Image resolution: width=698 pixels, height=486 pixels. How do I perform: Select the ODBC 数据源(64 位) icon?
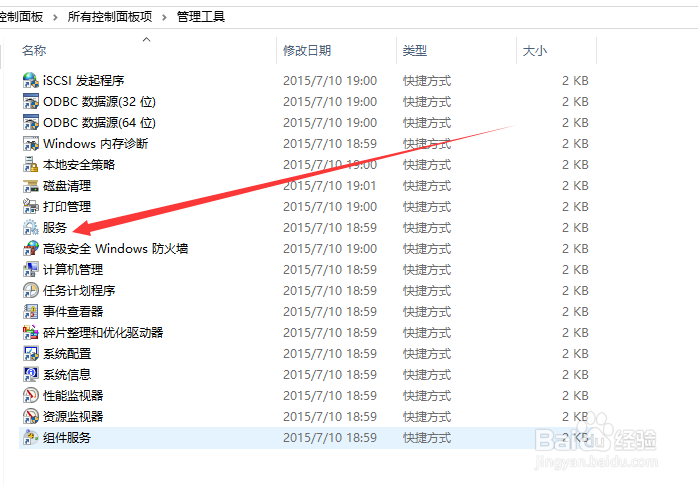31,122
